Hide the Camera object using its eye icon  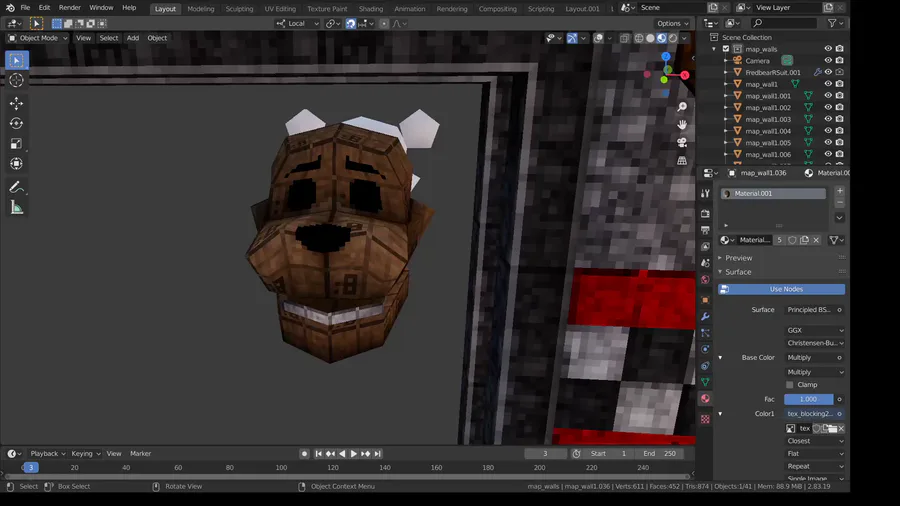pos(827,60)
